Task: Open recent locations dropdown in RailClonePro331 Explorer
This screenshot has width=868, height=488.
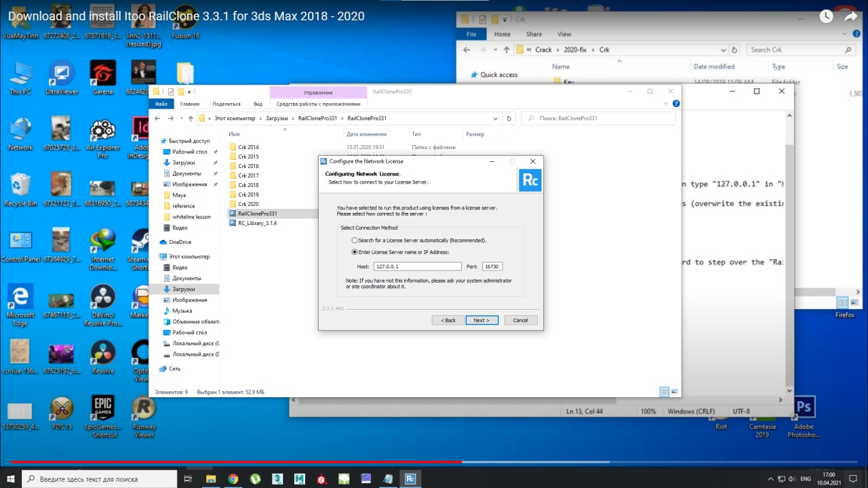Action: [x=180, y=118]
